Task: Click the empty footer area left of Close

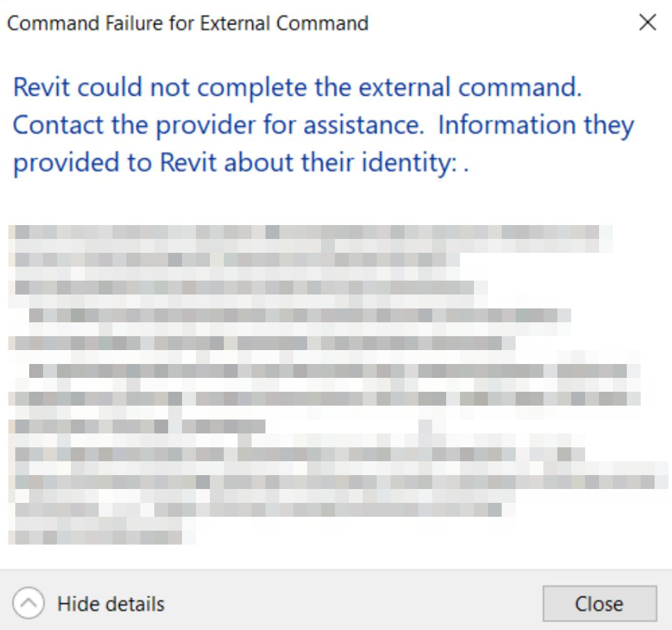Action: [347, 604]
